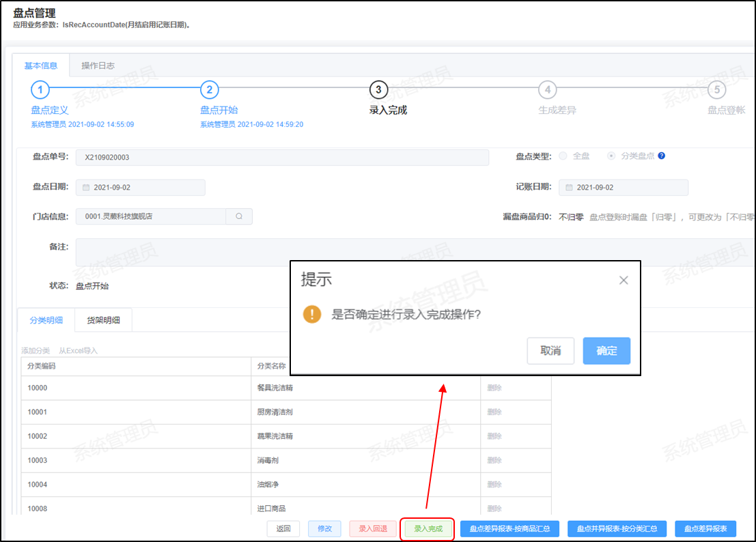Click step 5 circle 盘点登帐
This screenshot has width=756, height=542.
(717, 89)
